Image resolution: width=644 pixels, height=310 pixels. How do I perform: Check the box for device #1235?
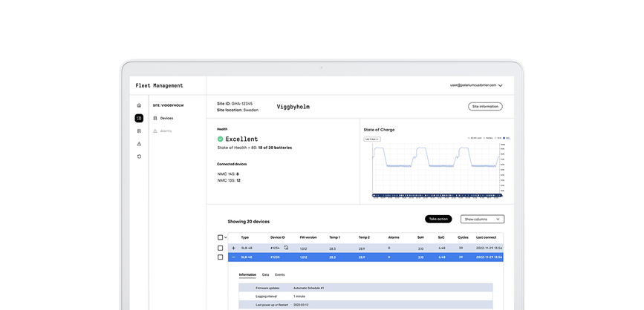tap(220, 257)
